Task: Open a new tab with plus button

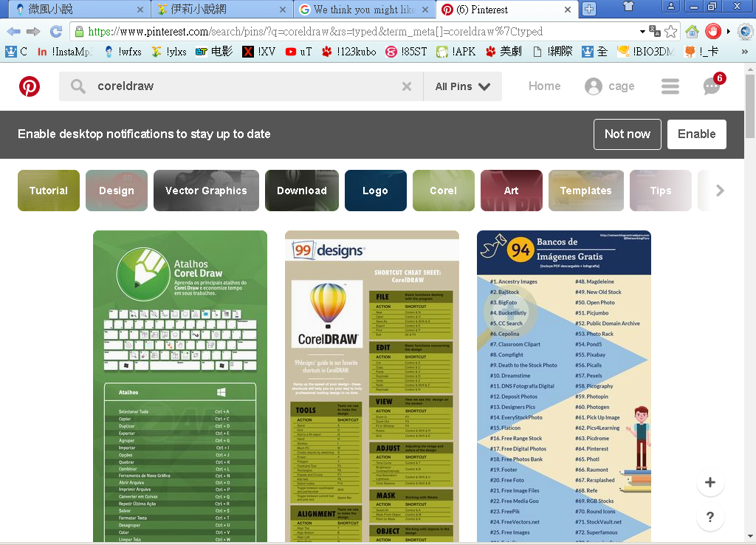Action: click(x=589, y=9)
